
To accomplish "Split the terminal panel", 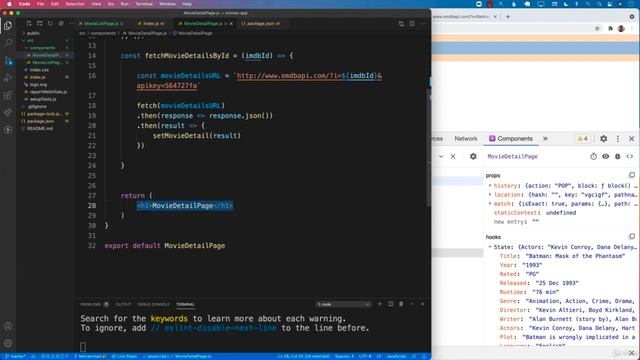I will tap(391, 304).
